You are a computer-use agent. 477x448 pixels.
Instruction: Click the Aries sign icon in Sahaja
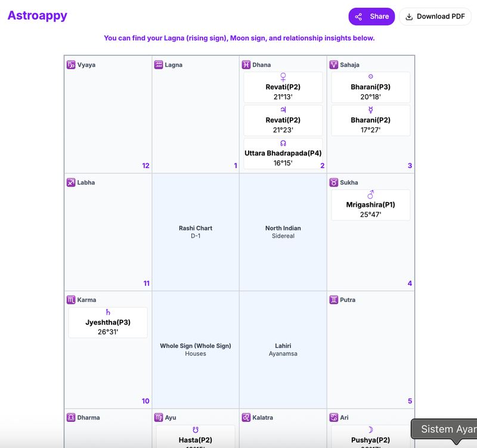pos(334,65)
